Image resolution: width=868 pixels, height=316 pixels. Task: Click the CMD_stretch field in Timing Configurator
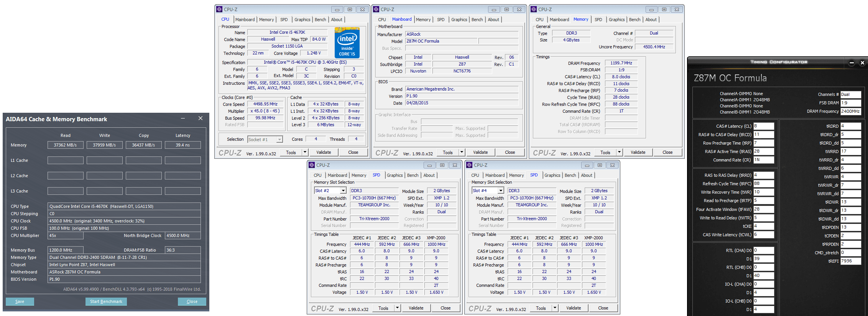851,253
